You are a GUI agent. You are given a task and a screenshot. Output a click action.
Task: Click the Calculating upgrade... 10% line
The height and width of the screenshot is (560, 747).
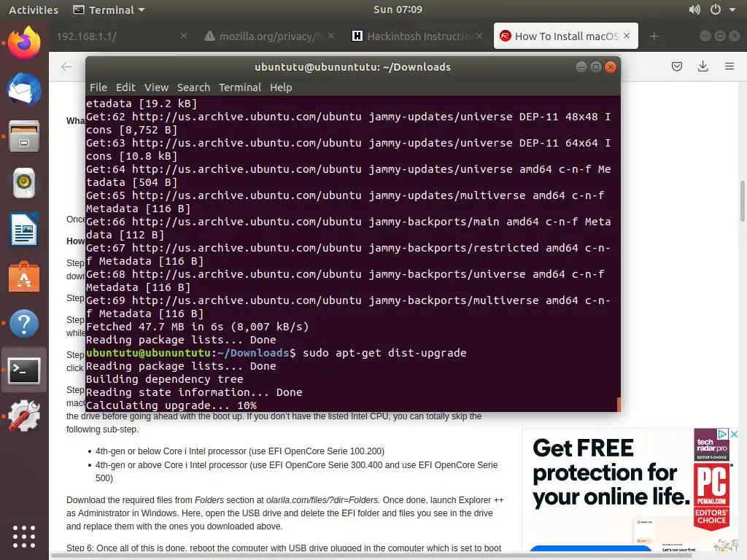tap(171, 405)
